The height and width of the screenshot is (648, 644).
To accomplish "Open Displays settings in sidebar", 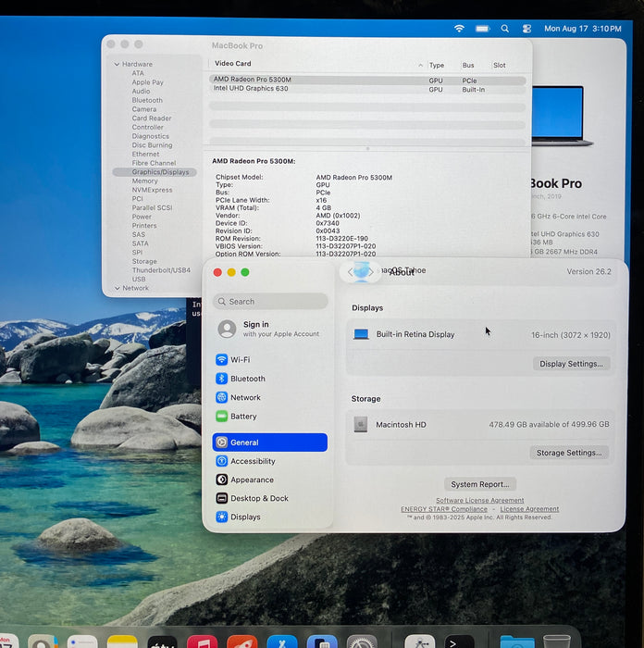I will point(270,517).
